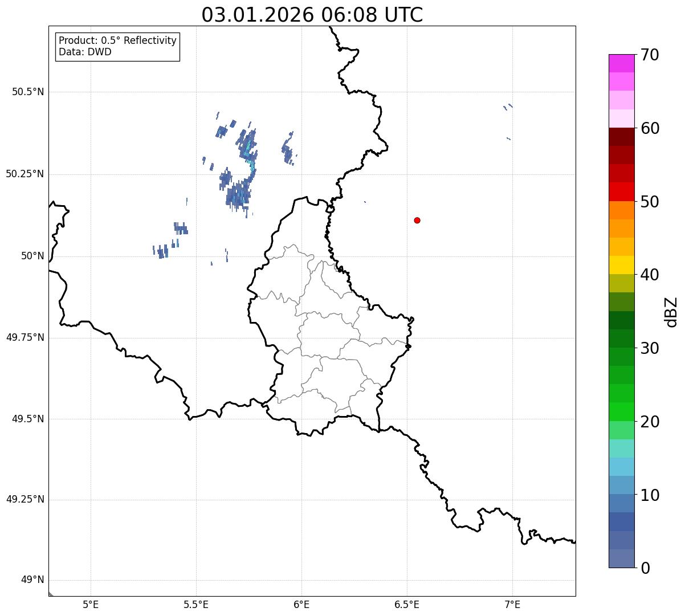Click the yellow colorbar segment above 40
The image size is (685, 616).
pos(622,265)
